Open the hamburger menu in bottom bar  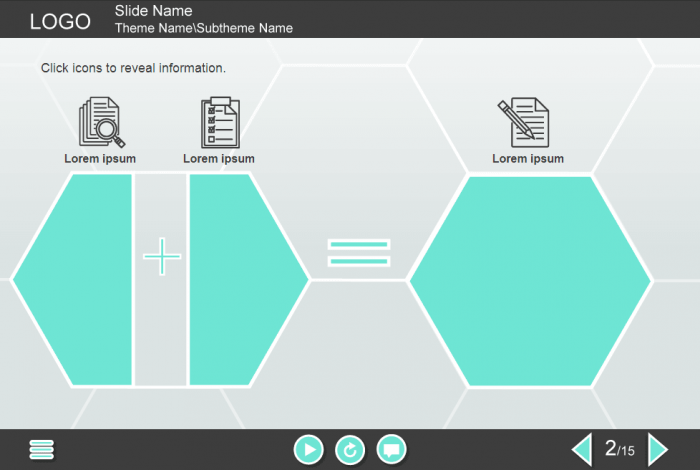[x=42, y=450]
